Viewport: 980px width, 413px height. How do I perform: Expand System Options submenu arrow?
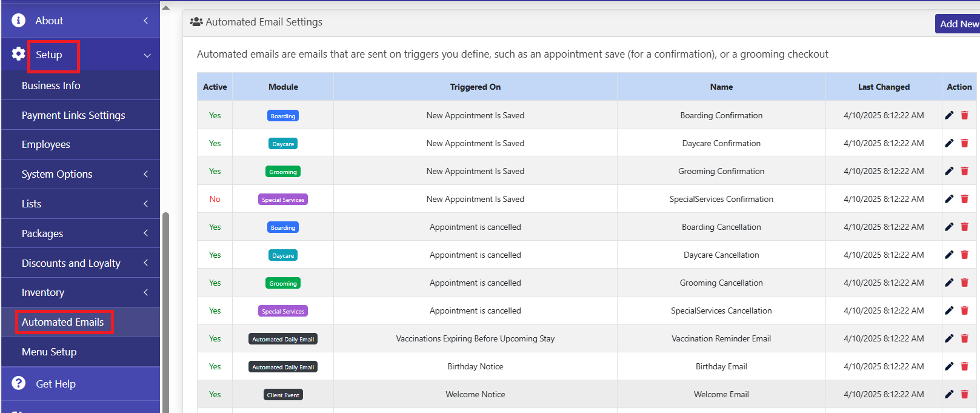[146, 174]
